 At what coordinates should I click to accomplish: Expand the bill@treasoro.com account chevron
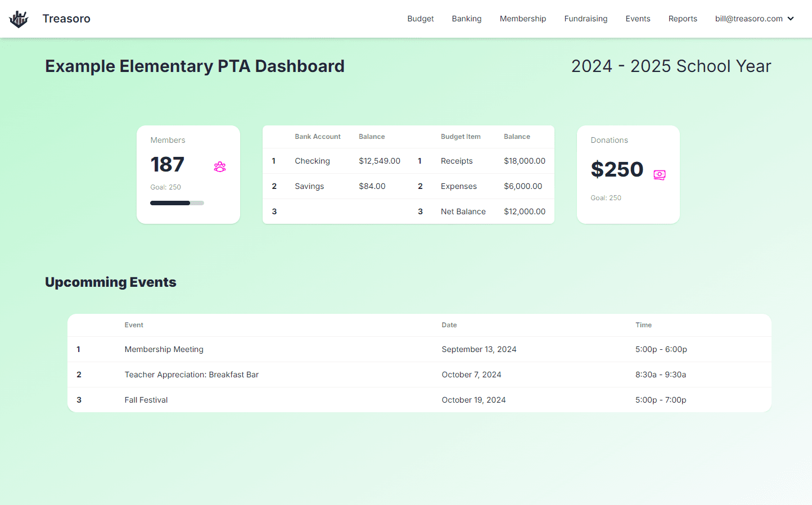(x=791, y=19)
